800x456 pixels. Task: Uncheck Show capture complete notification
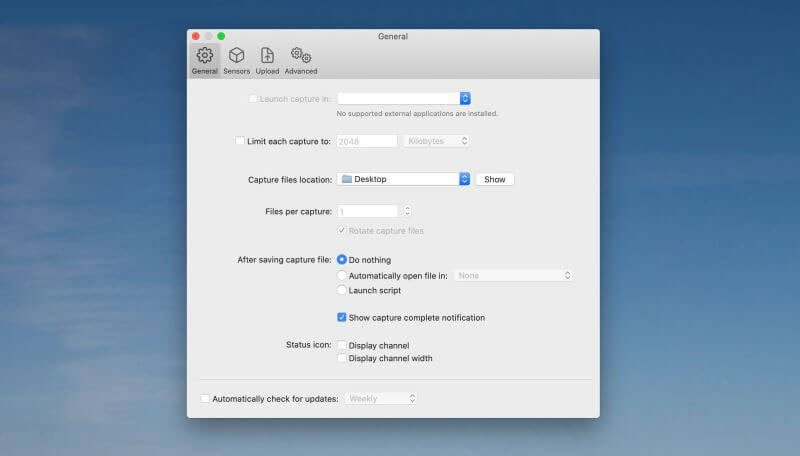(342, 317)
